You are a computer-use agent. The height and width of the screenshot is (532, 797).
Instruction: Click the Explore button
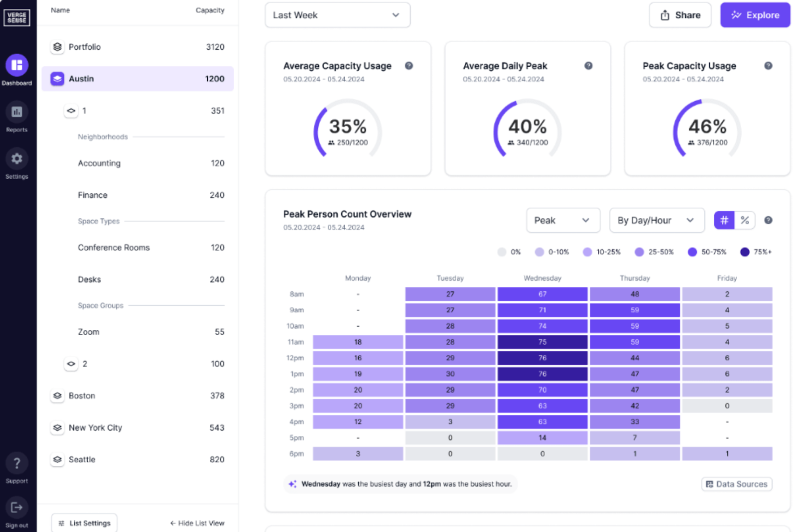(755, 15)
